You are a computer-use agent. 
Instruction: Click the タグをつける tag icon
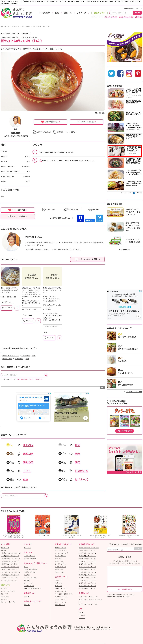pos(66,210)
